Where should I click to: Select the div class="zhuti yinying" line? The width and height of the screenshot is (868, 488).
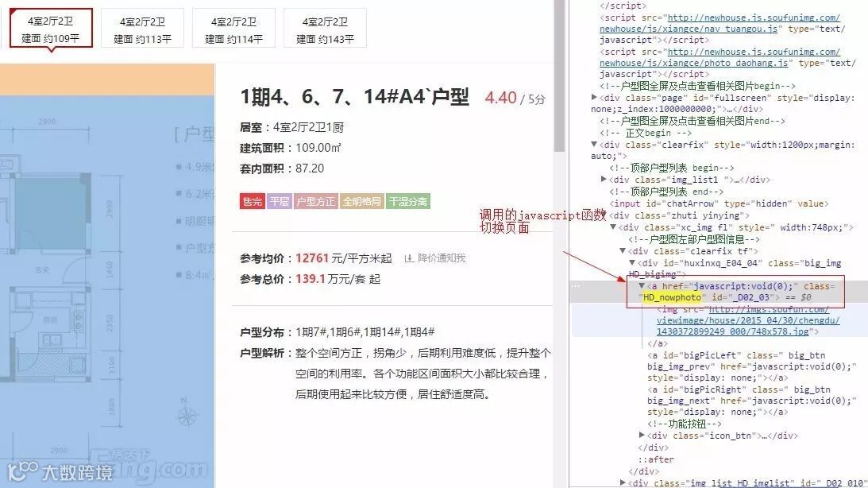[x=679, y=215]
